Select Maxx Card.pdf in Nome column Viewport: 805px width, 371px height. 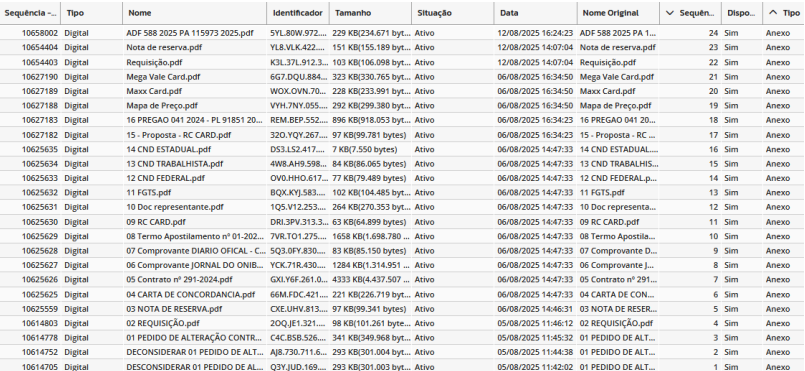pos(154,91)
